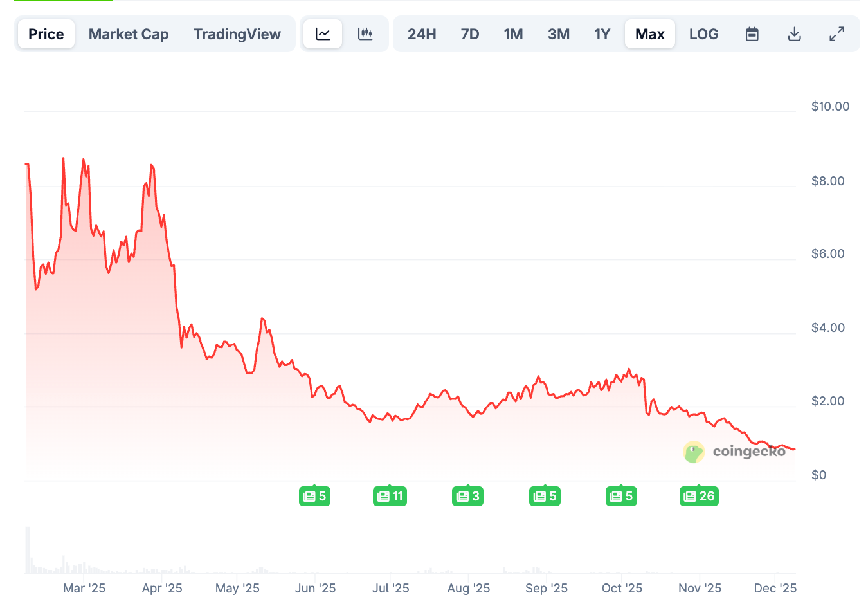Viewport: 868px width, 615px height.
Task: Download the chart data
Action: coord(795,34)
